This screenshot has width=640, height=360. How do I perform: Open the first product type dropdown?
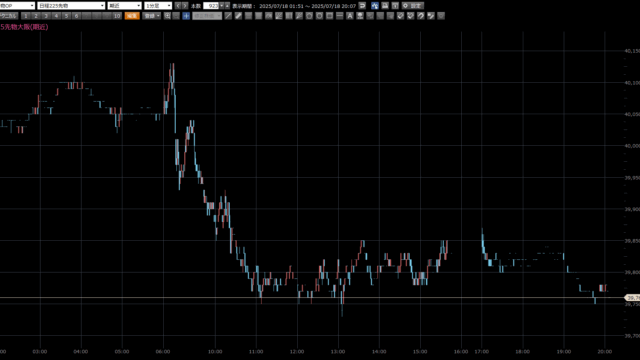pyautogui.click(x=17, y=6)
